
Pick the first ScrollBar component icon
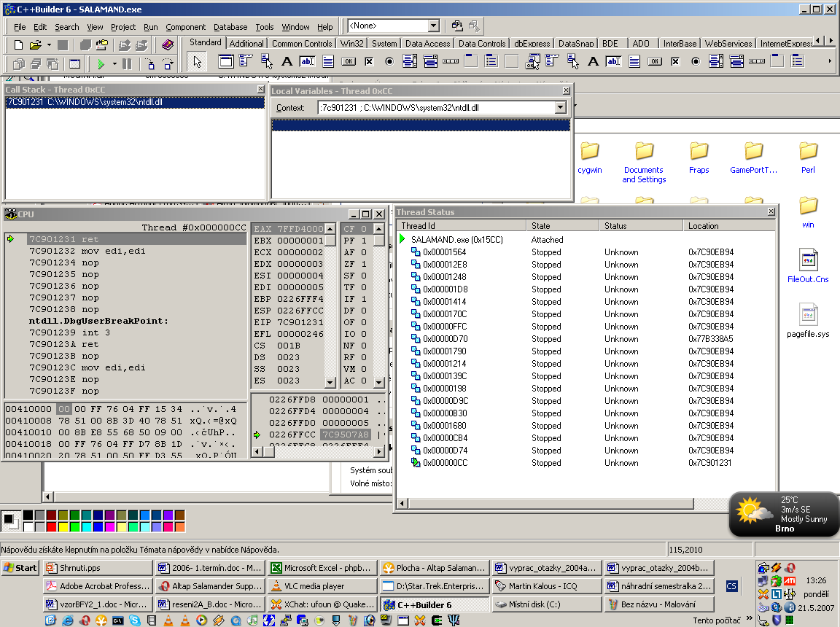point(451,61)
